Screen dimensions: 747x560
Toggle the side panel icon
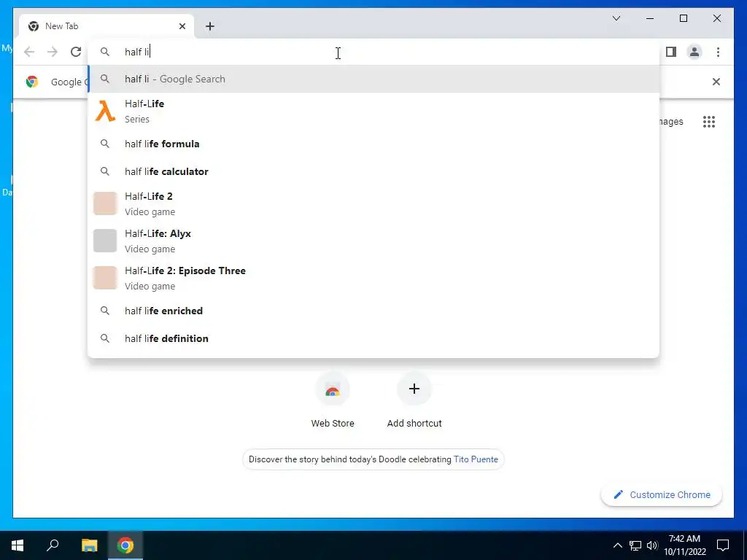[x=671, y=52]
